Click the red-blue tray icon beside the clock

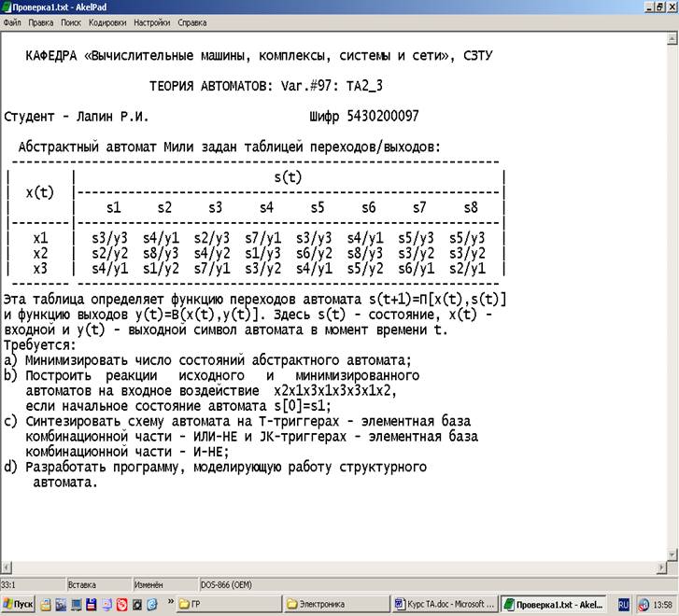coord(644,604)
